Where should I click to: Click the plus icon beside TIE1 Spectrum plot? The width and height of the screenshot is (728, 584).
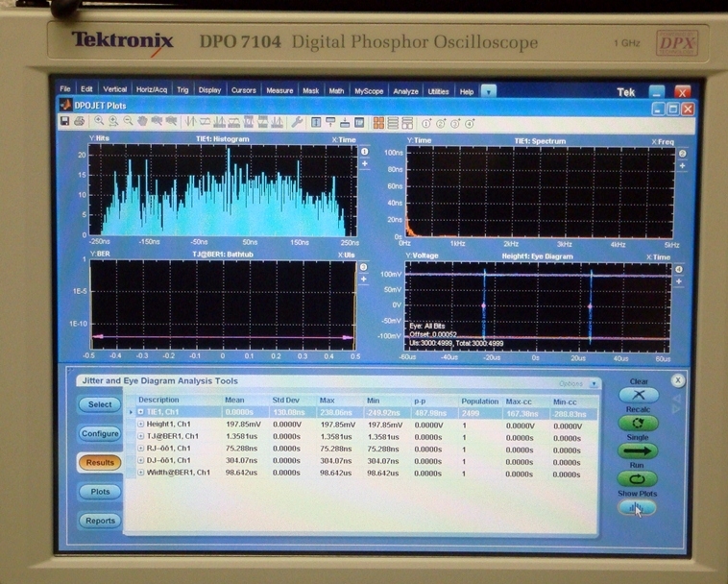click(x=682, y=166)
